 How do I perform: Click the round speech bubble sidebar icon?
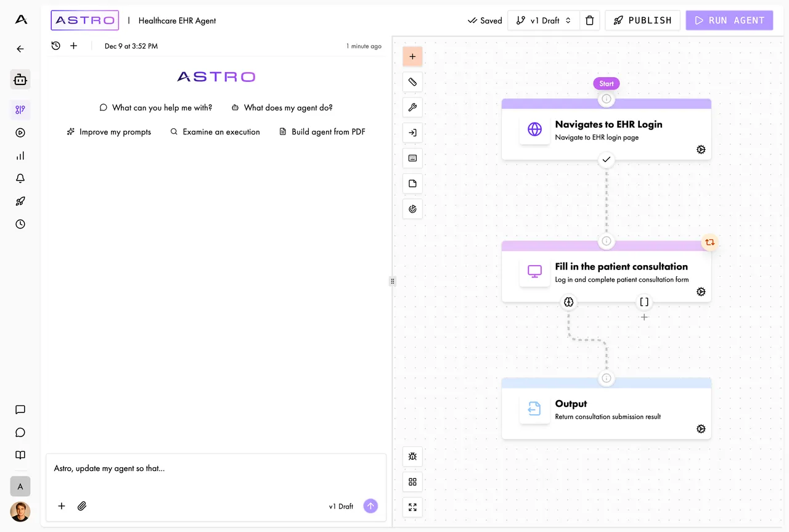pos(20,432)
